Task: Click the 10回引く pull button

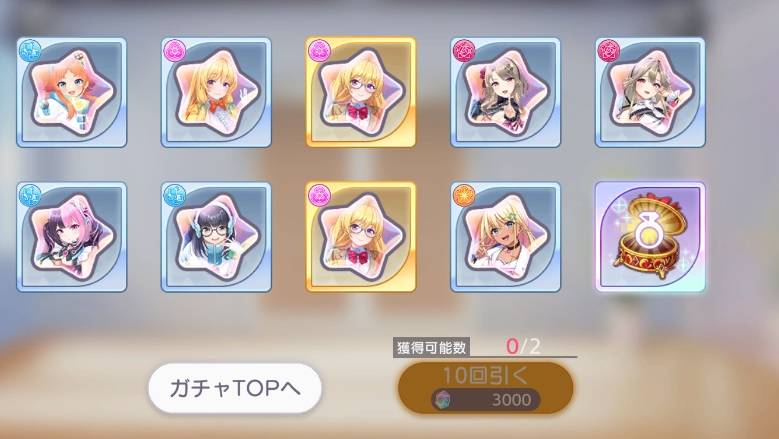Action: tap(485, 388)
